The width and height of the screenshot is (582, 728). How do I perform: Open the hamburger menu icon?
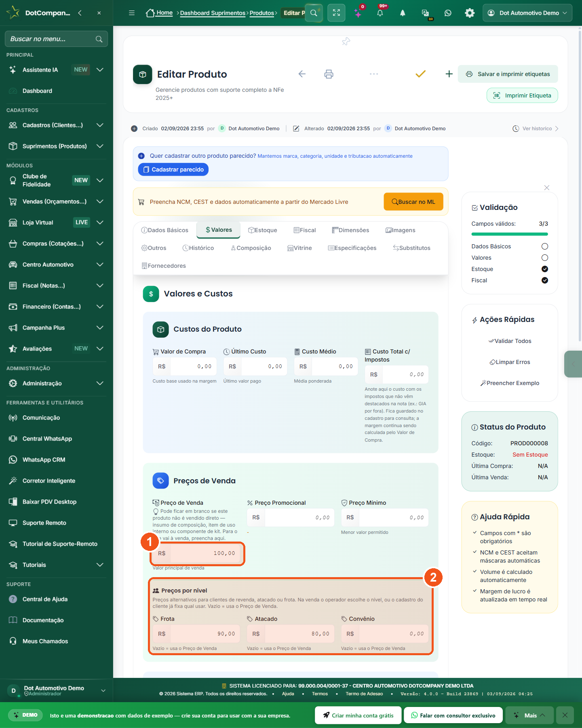click(x=132, y=13)
